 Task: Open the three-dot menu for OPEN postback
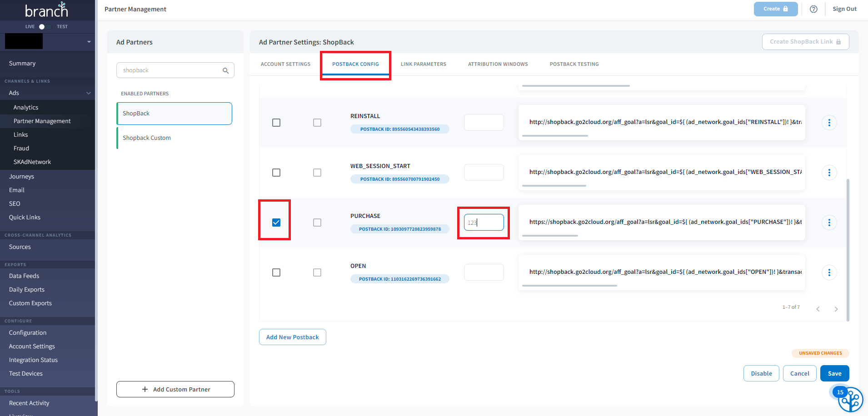point(829,272)
